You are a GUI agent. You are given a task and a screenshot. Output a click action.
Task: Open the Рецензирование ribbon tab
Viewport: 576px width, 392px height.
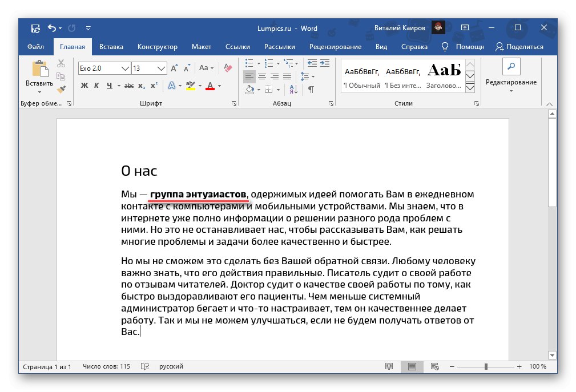336,47
